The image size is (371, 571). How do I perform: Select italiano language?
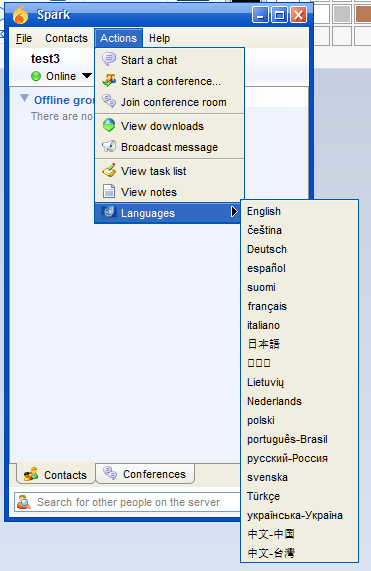point(299,325)
